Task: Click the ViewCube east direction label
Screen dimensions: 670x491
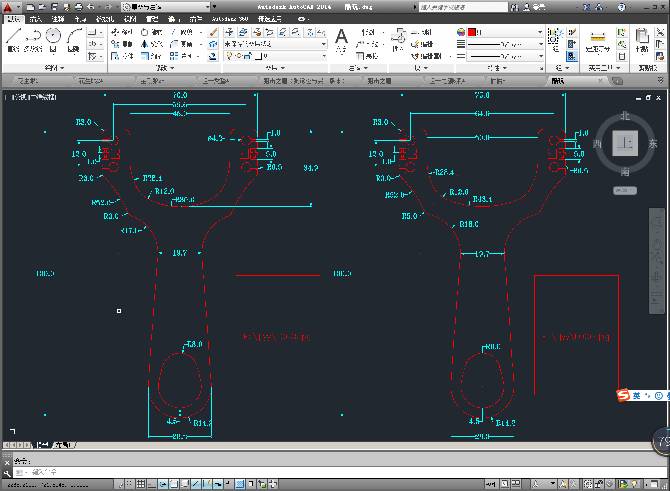Action: coord(652,144)
